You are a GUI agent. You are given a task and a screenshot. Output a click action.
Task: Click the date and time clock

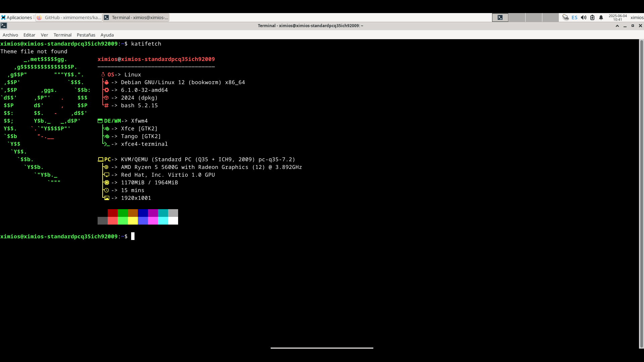[x=618, y=17]
